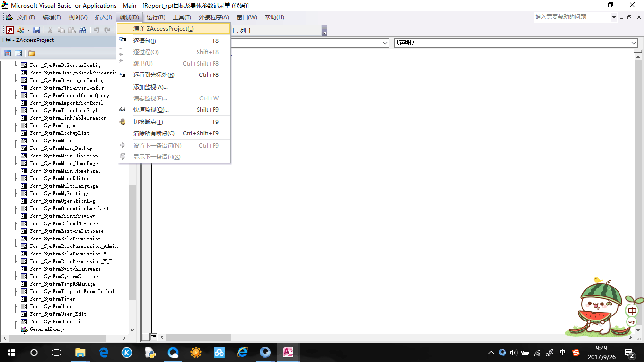The height and width of the screenshot is (362, 644).
Task: Select GeneralQuery module in project tree
Action: click(47, 329)
